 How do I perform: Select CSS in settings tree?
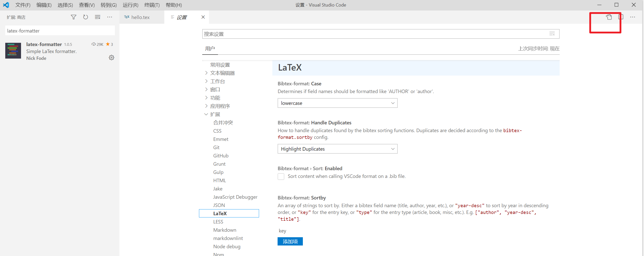point(217,131)
